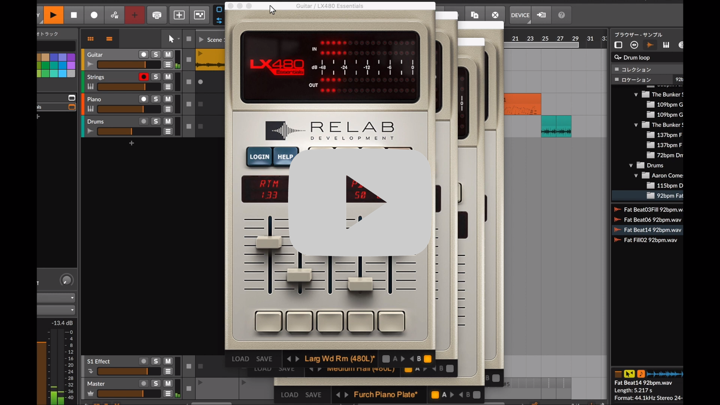Open browser music keyboard tab icon

[x=666, y=45]
